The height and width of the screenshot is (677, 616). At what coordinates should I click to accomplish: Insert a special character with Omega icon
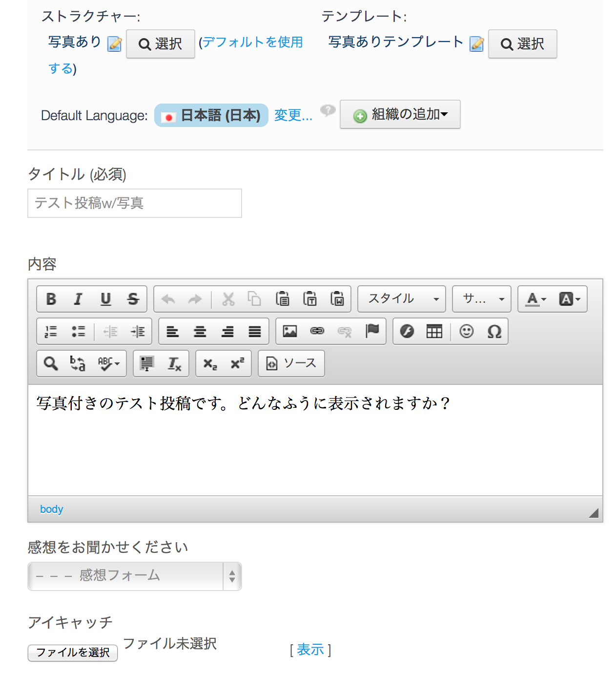(x=494, y=331)
